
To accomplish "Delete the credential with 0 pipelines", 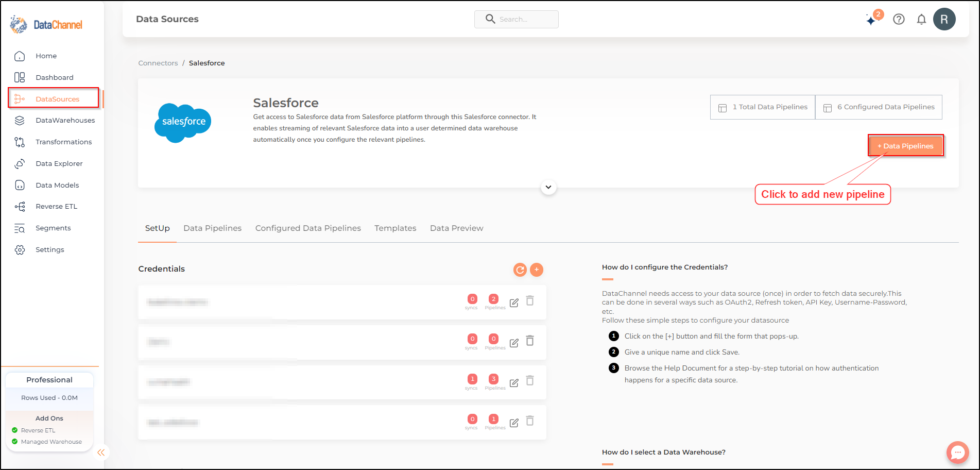I will point(530,341).
